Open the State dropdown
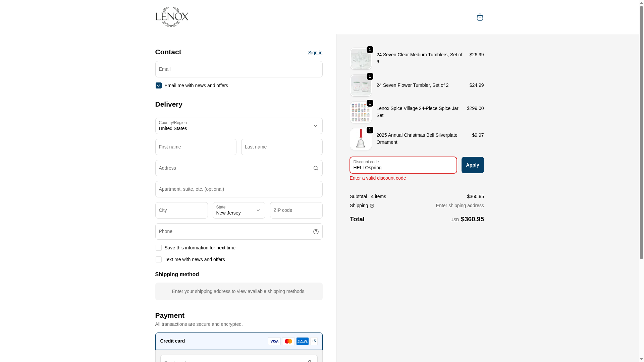Image resolution: width=644 pixels, height=362 pixels. (239, 210)
